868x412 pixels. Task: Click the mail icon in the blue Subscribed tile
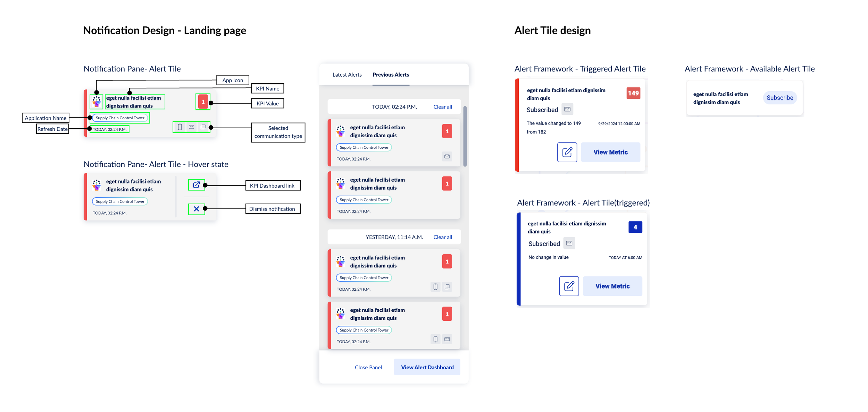click(569, 243)
